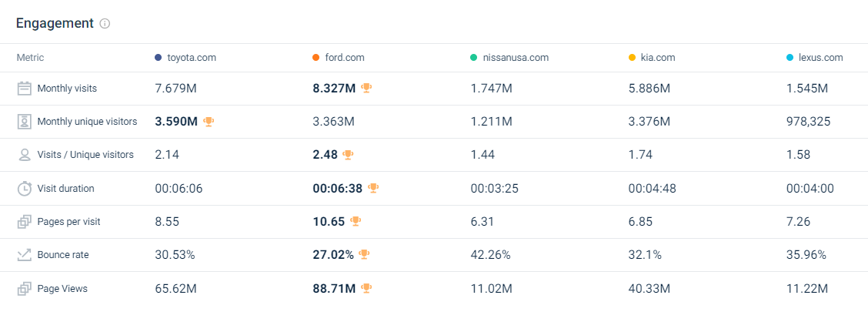
Task: Click the Engagement info icon
Action: (x=105, y=24)
